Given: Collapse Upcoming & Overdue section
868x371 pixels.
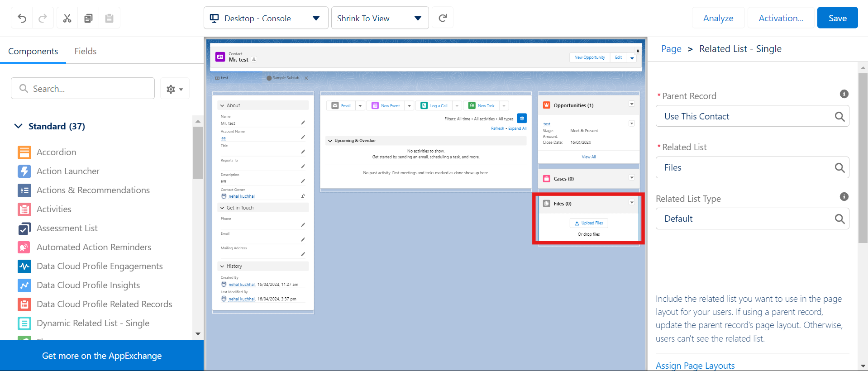Looking at the screenshot, I should 330,141.
